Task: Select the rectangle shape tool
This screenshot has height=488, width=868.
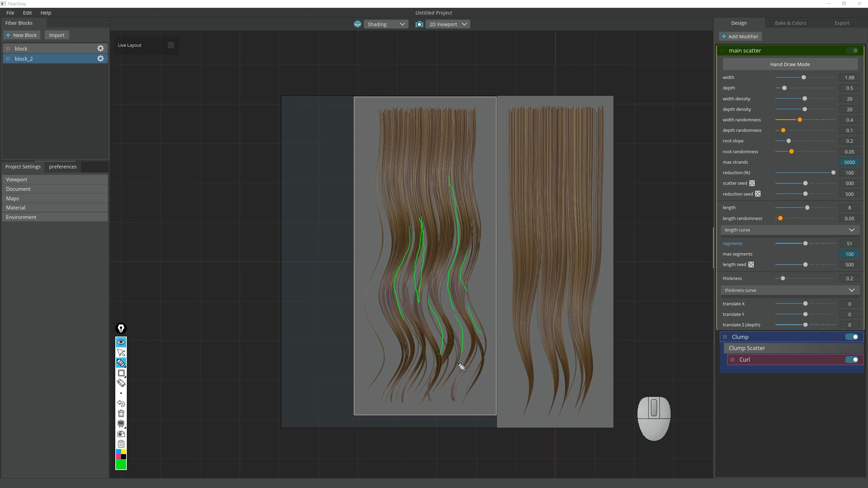Action: click(121, 373)
